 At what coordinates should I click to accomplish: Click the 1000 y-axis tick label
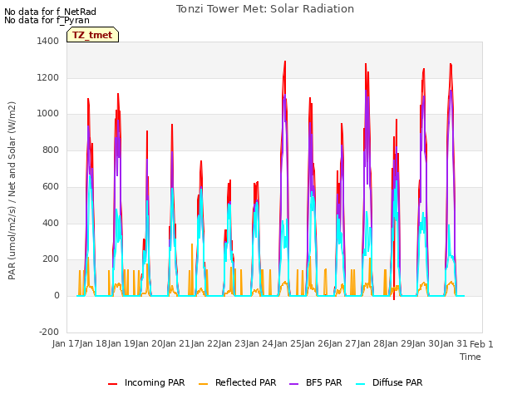48,114
